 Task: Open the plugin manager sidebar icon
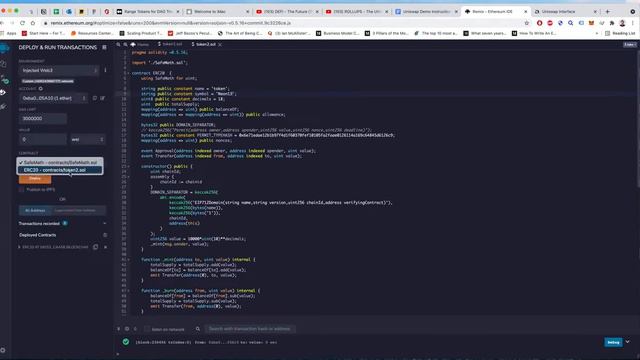[3, 107]
